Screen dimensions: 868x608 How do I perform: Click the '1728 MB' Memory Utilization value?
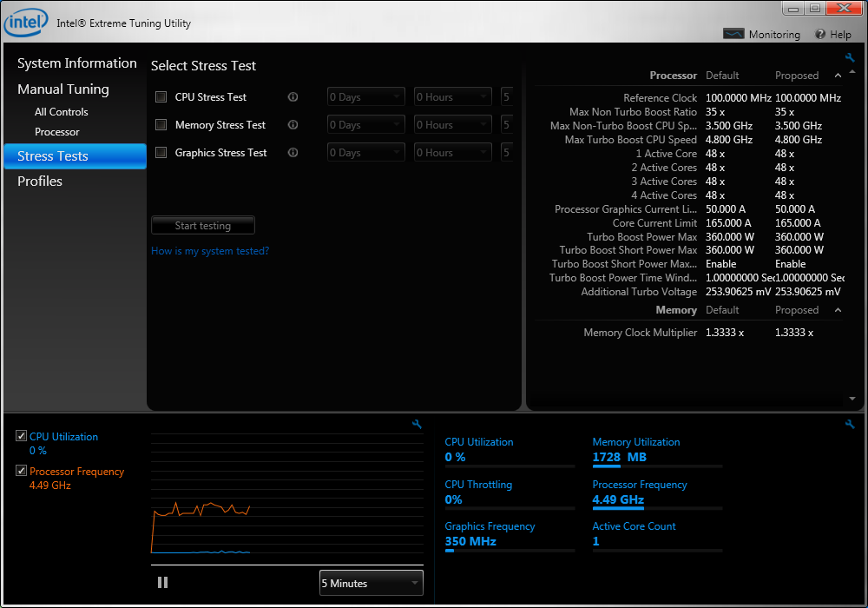click(x=620, y=457)
